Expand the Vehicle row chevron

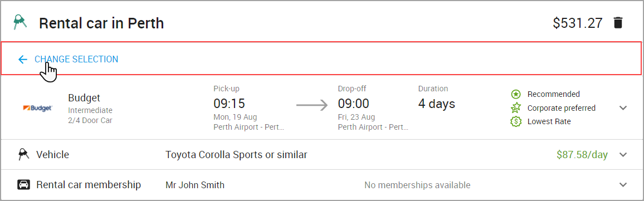pos(623,155)
